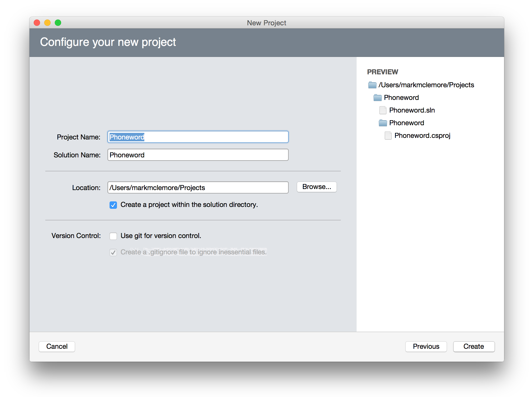This screenshot has width=532, height=397.
Task: Click the nested Phoneword project folder icon
Action: click(383, 123)
